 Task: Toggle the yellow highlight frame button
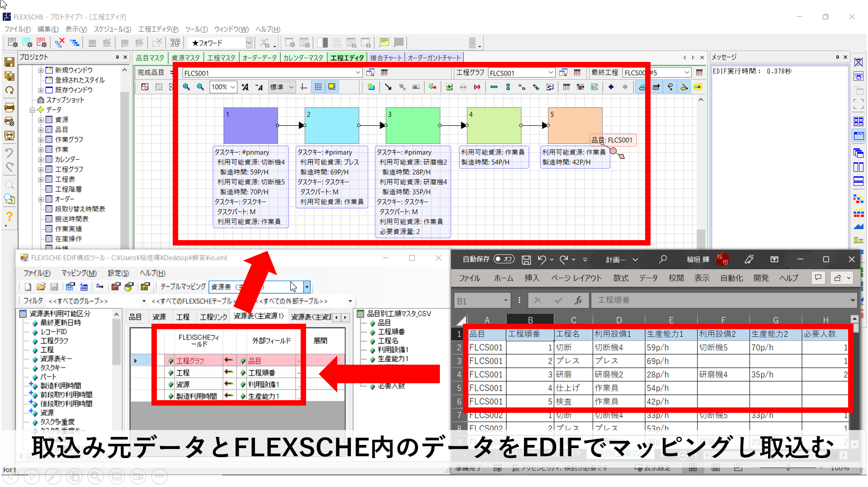[x=332, y=87]
